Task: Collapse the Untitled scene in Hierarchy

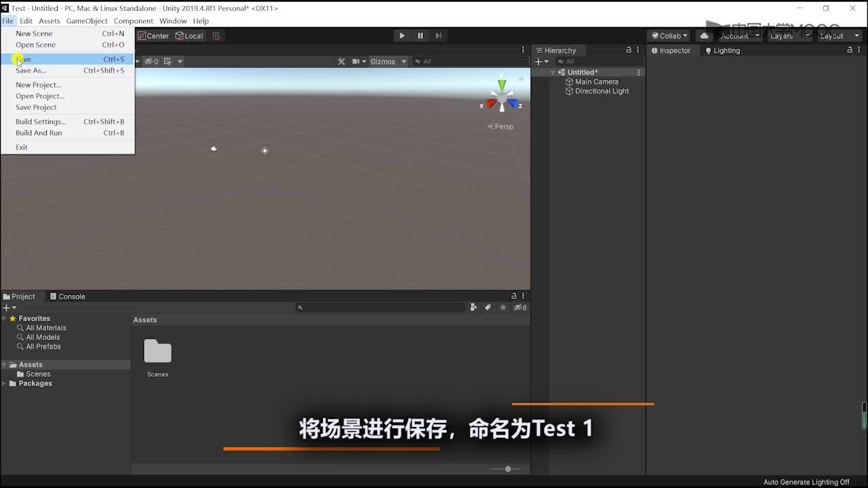Action: pos(553,73)
